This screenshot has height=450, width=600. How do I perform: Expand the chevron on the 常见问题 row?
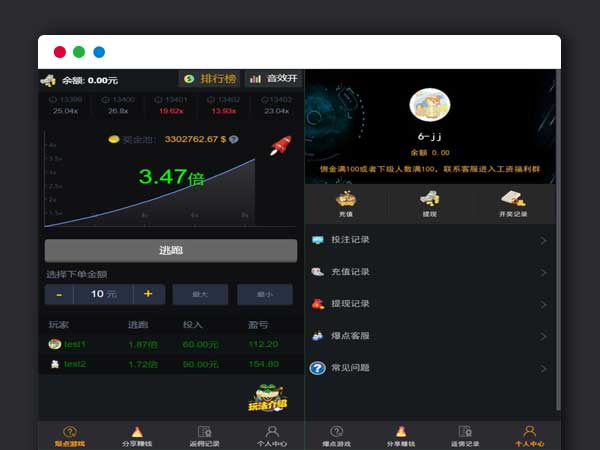pyautogui.click(x=543, y=369)
